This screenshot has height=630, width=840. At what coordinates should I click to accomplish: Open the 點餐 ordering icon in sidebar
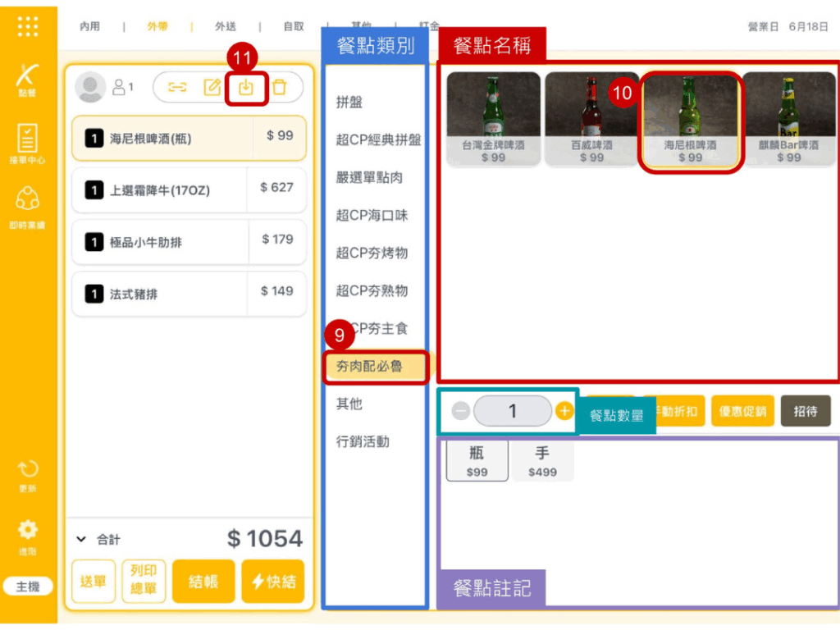(28, 80)
